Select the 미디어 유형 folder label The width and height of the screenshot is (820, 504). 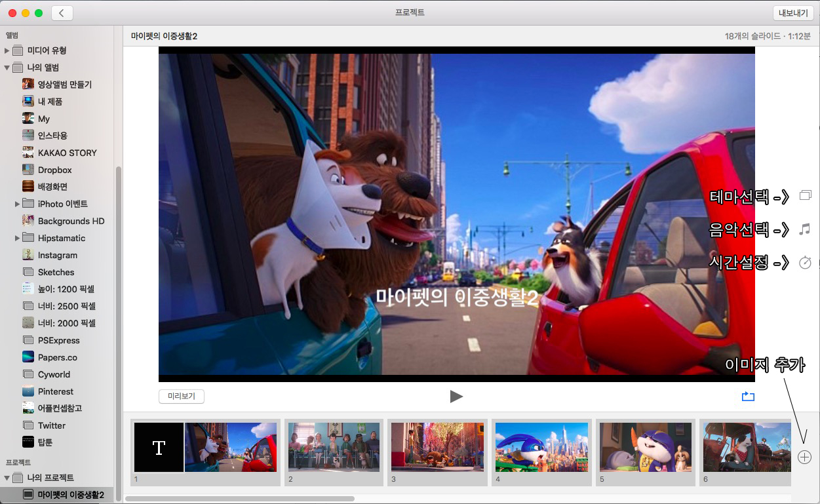pyautogui.click(x=47, y=50)
